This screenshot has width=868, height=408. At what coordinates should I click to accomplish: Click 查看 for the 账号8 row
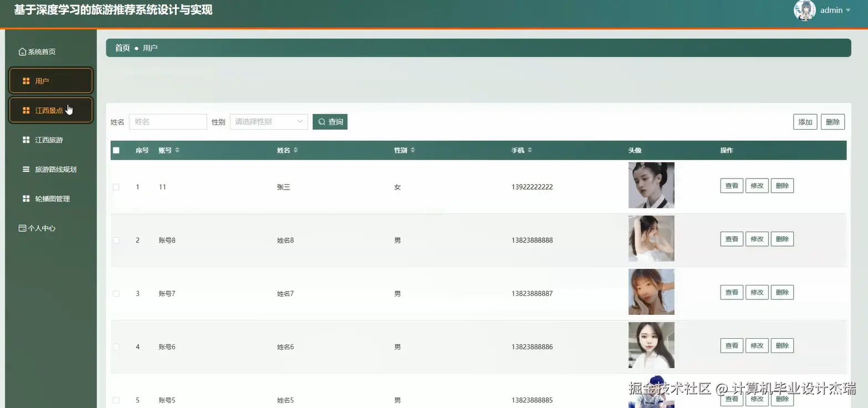[x=732, y=239]
